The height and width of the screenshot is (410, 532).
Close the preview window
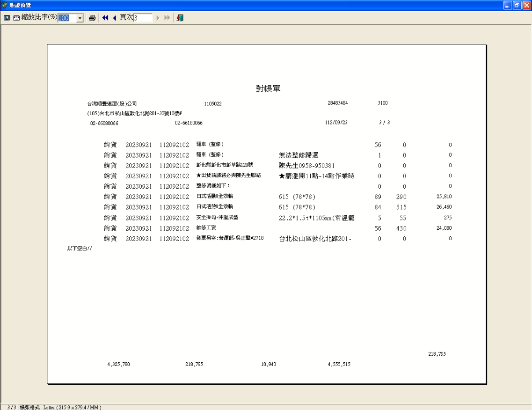(x=526, y=5)
